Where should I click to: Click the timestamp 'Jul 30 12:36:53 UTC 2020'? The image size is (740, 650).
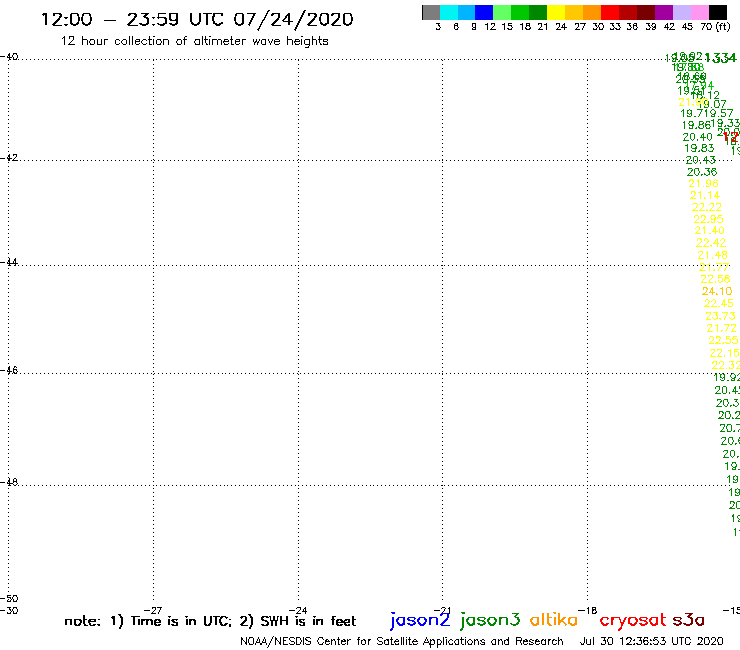coord(651,642)
